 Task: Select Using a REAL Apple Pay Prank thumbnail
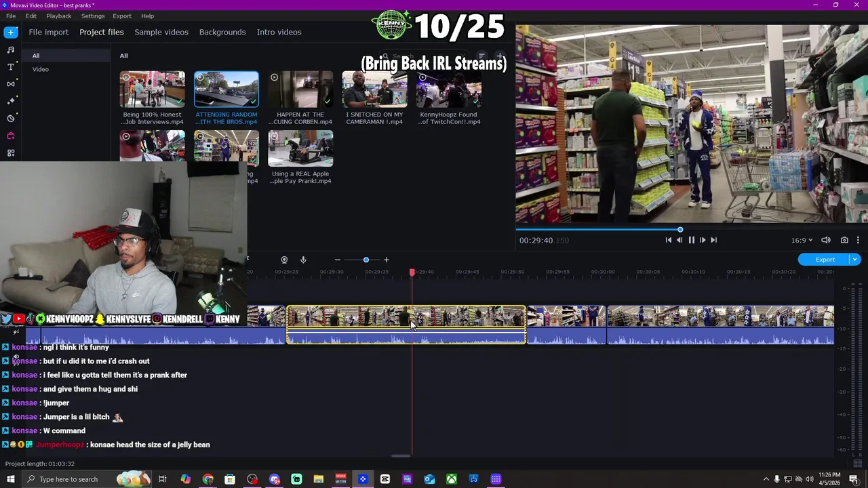[300, 148]
